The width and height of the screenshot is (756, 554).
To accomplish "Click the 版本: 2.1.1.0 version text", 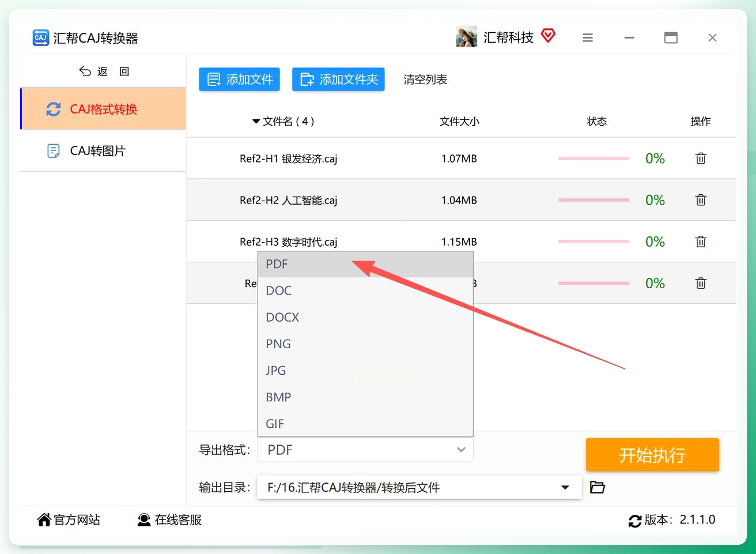I will pos(680,520).
